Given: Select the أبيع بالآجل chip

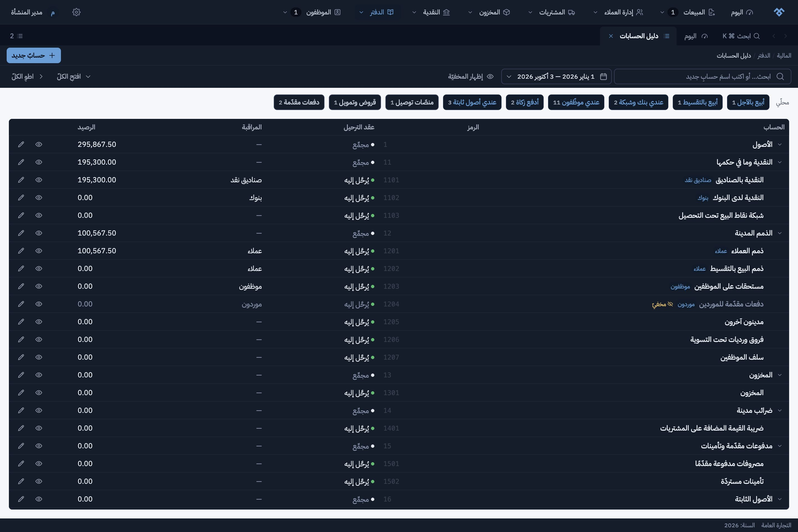Looking at the screenshot, I should 748,102.
